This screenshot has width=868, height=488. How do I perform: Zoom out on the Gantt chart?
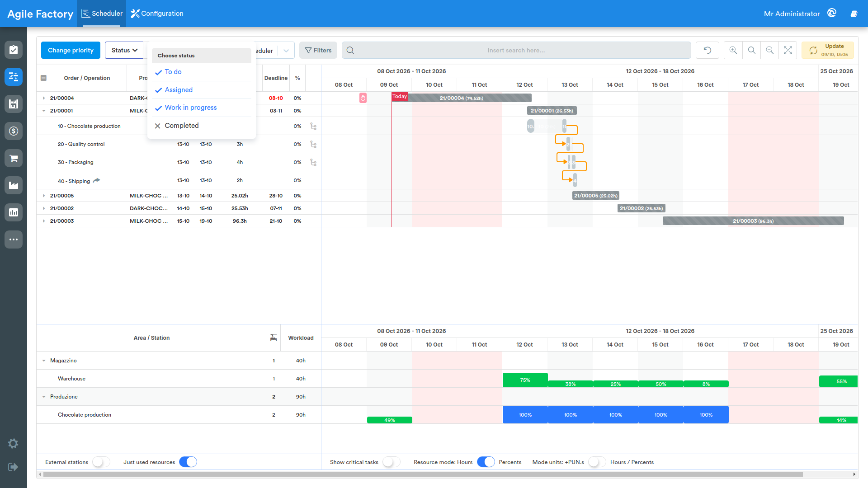click(x=769, y=50)
